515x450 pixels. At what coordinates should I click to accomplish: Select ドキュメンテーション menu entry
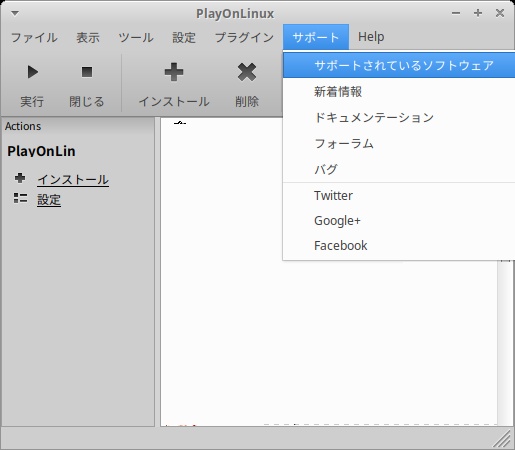coord(399,117)
